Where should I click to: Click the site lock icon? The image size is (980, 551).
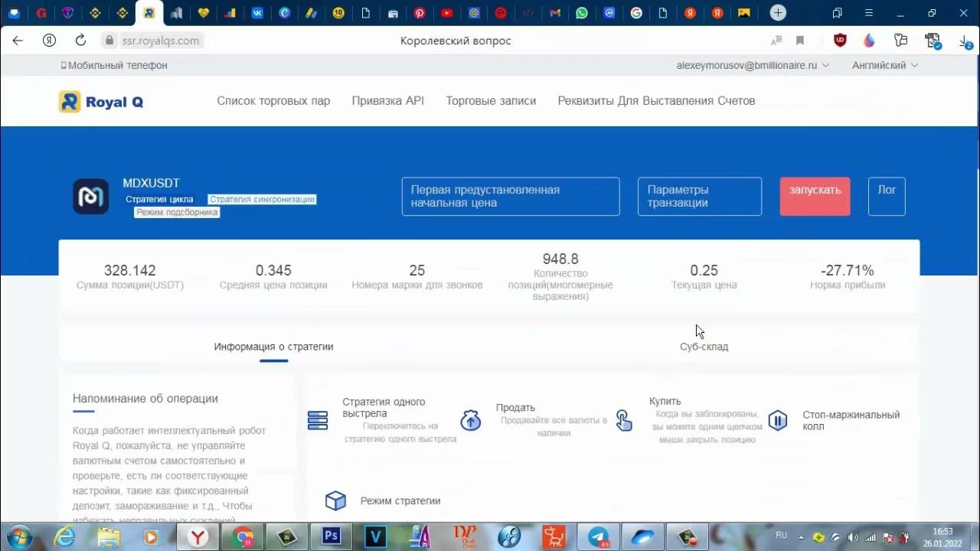pyautogui.click(x=109, y=41)
